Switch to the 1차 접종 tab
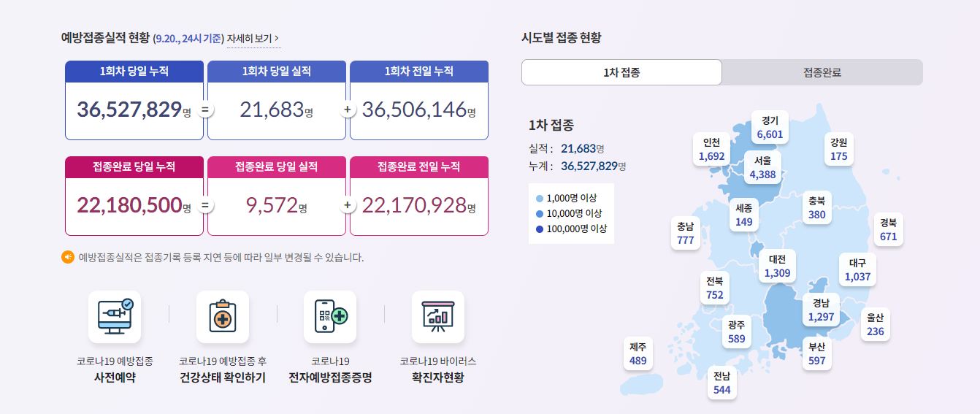 621,72
